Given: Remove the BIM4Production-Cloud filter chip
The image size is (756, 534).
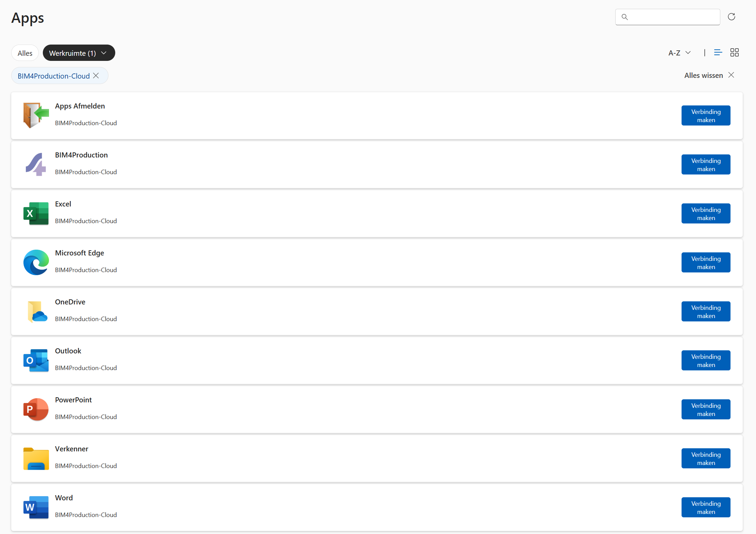Looking at the screenshot, I should point(96,76).
